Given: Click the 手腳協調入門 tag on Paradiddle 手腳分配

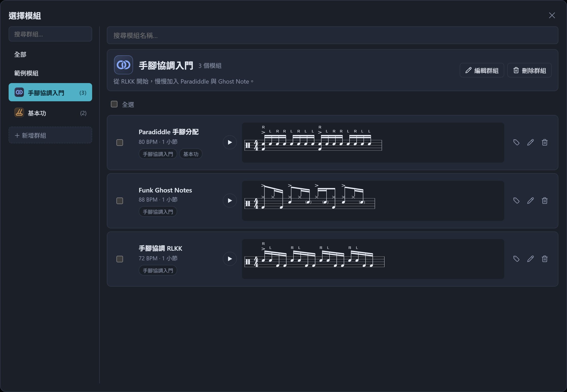Looking at the screenshot, I should 158,154.
